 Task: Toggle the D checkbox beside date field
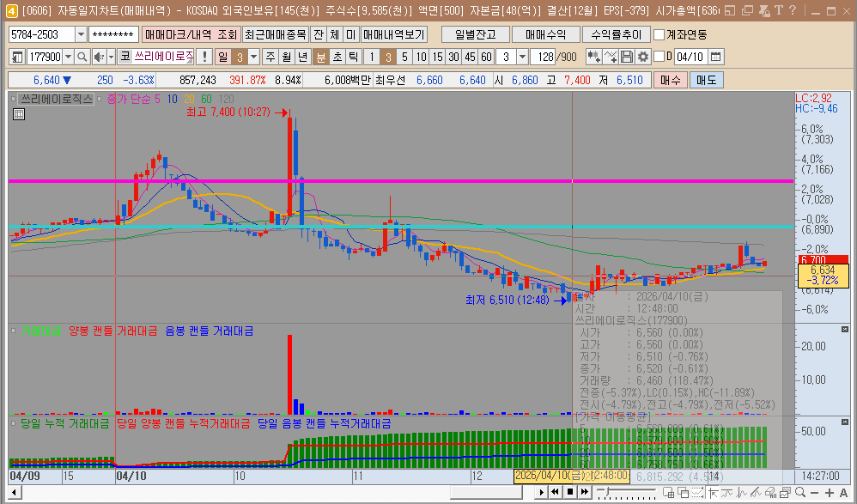pyautogui.click(x=659, y=57)
